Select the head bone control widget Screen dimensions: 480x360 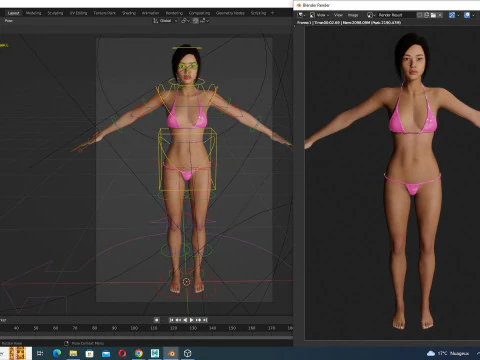pyautogui.click(x=187, y=48)
